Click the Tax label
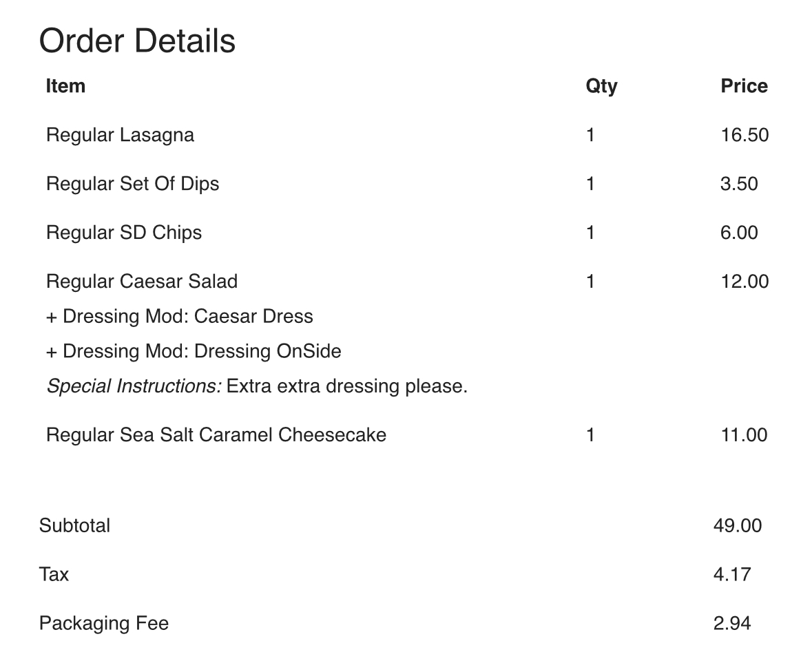 [54, 575]
